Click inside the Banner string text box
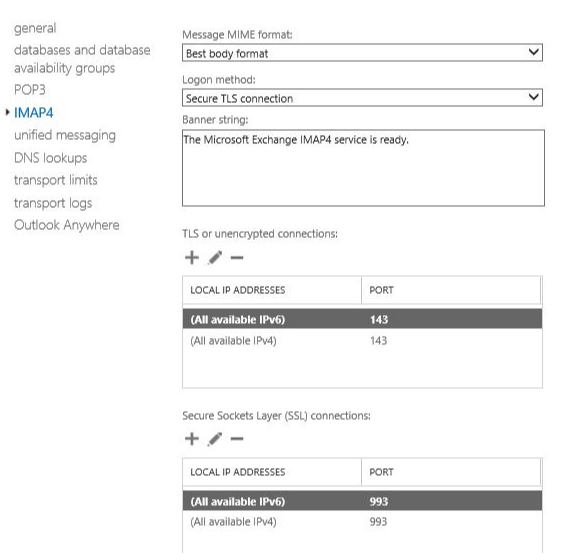 (x=363, y=168)
